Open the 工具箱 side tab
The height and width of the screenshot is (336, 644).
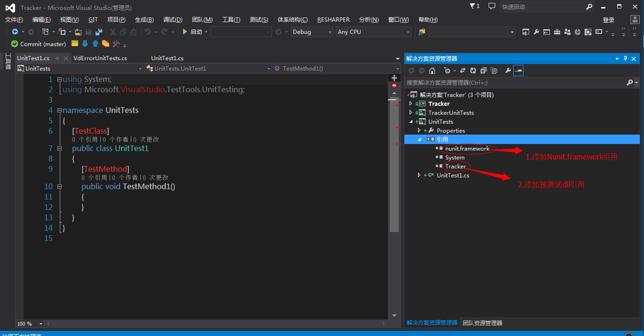click(x=8, y=61)
